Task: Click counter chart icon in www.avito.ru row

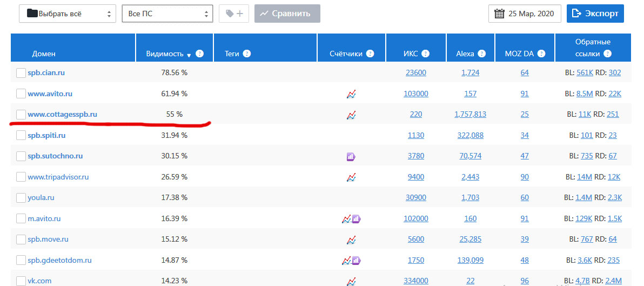Action: pyautogui.click(x=351, y=95)
